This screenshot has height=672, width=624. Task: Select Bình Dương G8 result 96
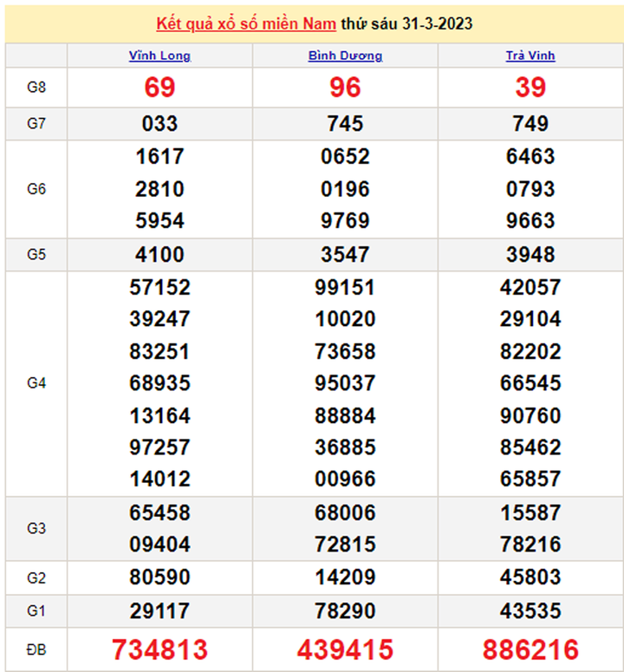tap(345, 88)
